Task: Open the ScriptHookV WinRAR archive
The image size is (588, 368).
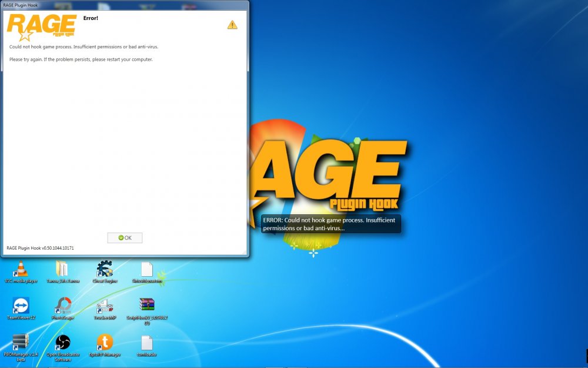Action: pyautogui.click(x=146, y=311)
